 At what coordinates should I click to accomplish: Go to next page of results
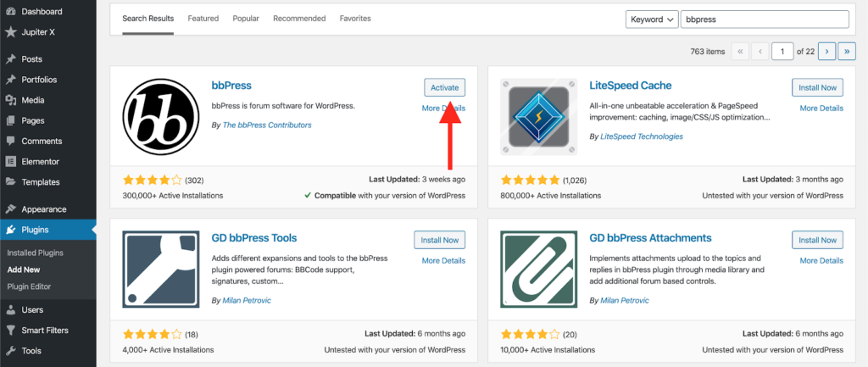pyautogui.click(x=827, y=51)
